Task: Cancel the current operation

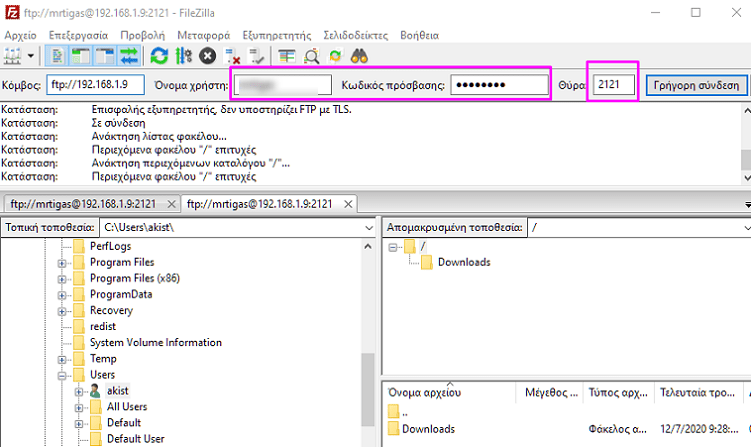Action: click(x=207, y=56)
